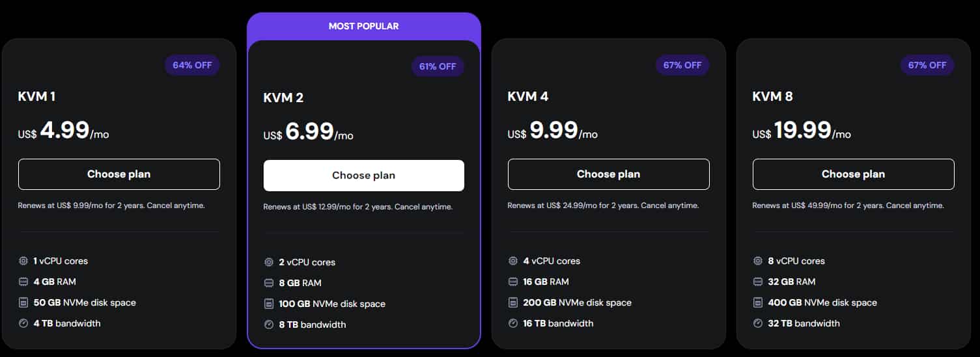The image size is (980, 357).
Task: Choose the most popular KVM 2 plan
Action: pos(363,176)
